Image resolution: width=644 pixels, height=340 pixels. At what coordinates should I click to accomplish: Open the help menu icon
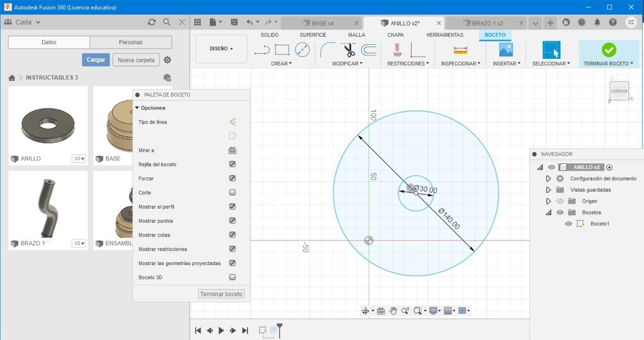pyautogui.click(x=613, y=22)
